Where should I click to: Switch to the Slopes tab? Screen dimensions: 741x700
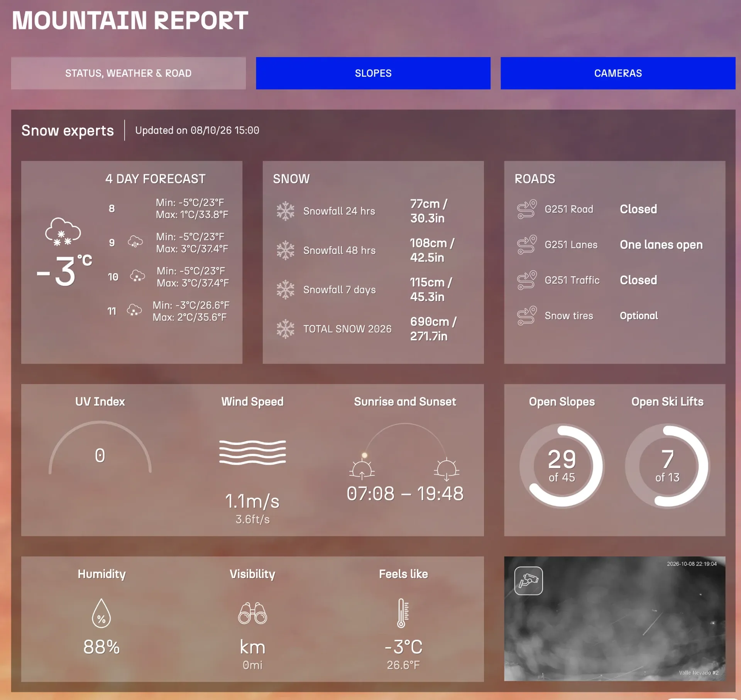tap(373, 73)
